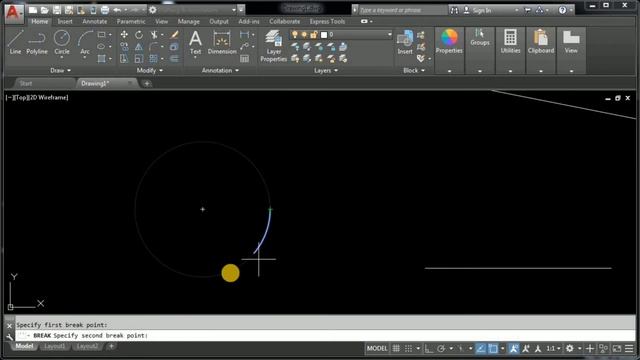640x360 pixels.
Task: Select the Polyline tool
Action: click(x=37, y=42)
